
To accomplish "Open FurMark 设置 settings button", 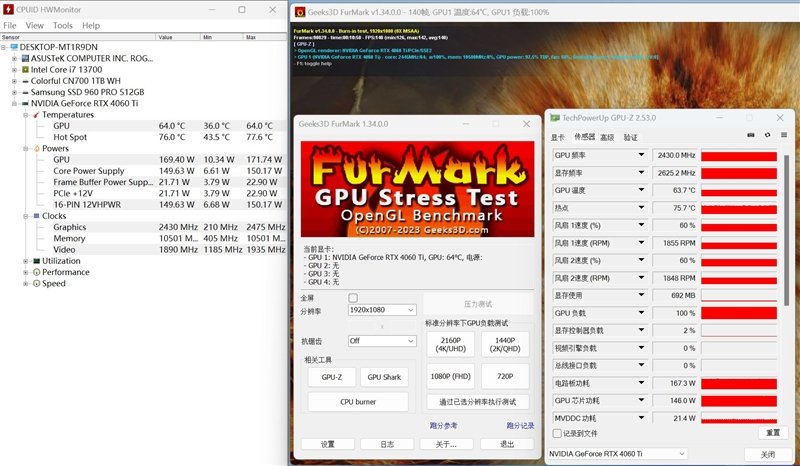I will pos(328,444).
